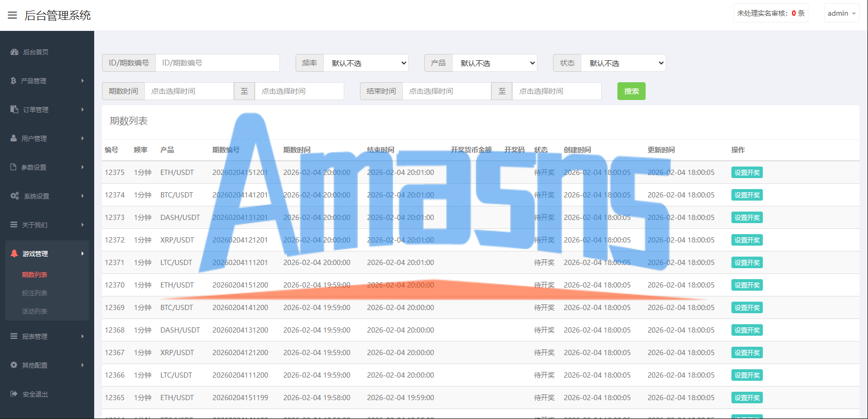Click the 结束时间 start time field
868x419 pixels.
point(447,91)
